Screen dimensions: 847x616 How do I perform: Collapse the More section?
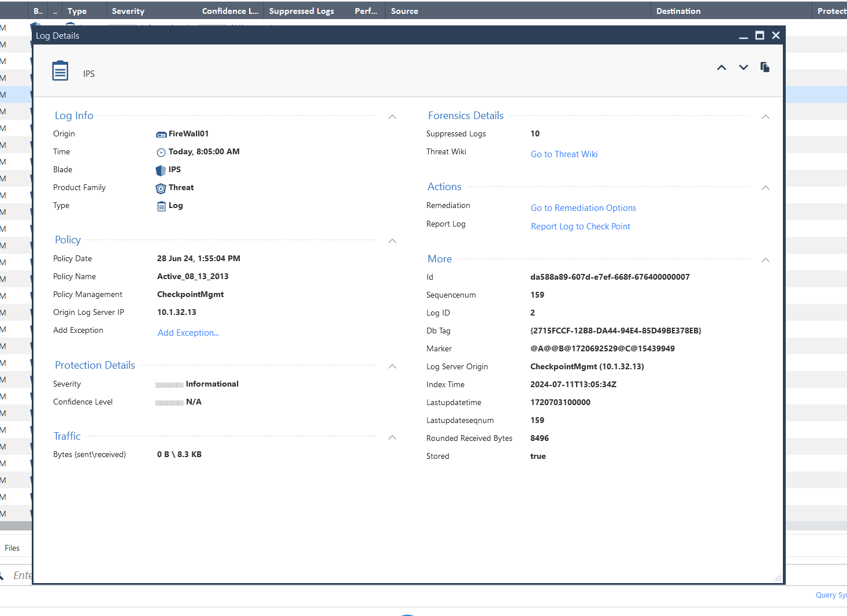pyautogui.click(x=766, y=260)
